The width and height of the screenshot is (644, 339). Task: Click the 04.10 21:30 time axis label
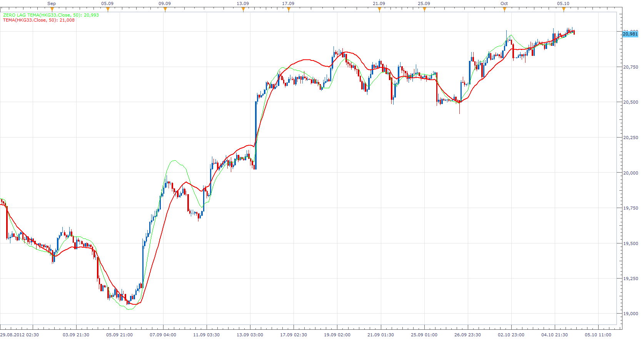(x=555, y=334)
